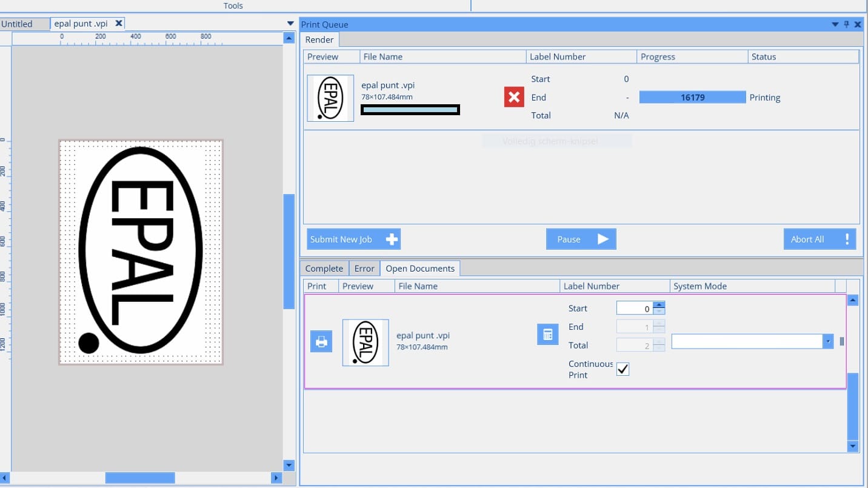Click the Printing status text
Viewport: 868px width, 488px height.
[765, 98]
